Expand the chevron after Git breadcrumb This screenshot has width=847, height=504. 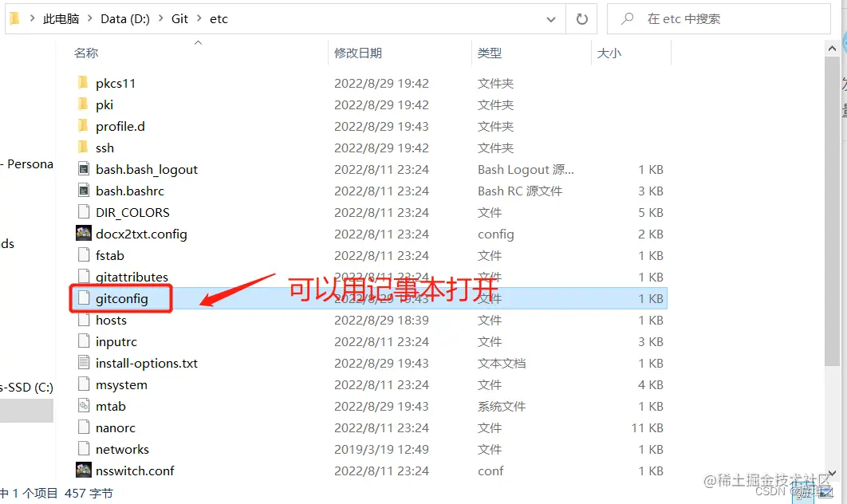(x=199, y=19)
